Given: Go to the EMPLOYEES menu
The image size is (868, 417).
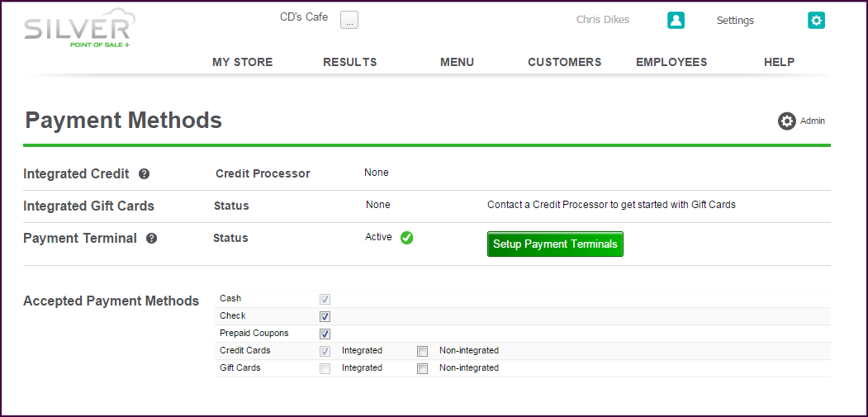Looking at the screenshot, I should pos(671,62).
